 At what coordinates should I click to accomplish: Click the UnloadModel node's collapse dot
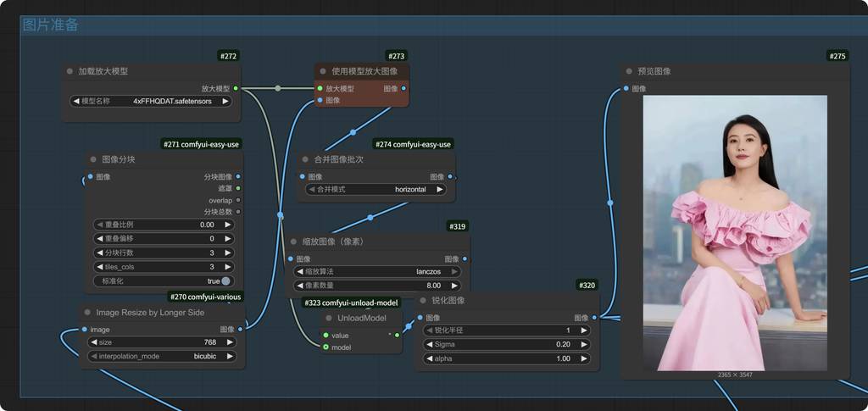[x=330, y=318]
